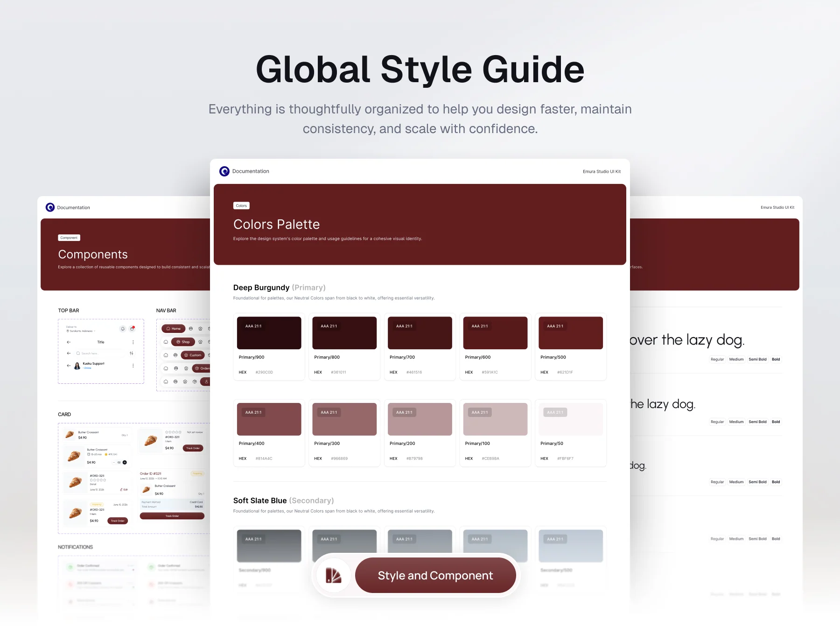The image size is (840, 635).
Task: Click the Soft Slate Blue (Secondary) heading
Action: click(284, 501)
